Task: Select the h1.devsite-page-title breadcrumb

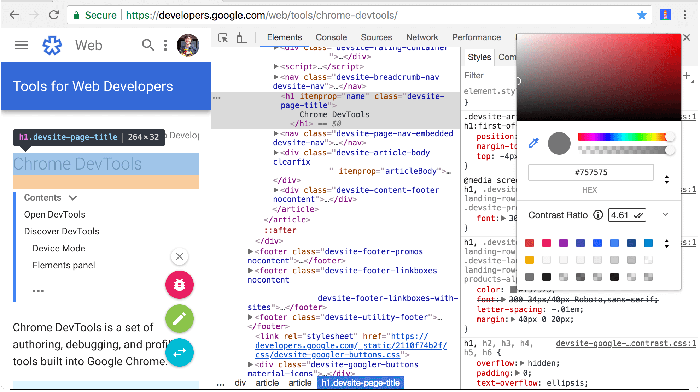Action: pos(360,383)
